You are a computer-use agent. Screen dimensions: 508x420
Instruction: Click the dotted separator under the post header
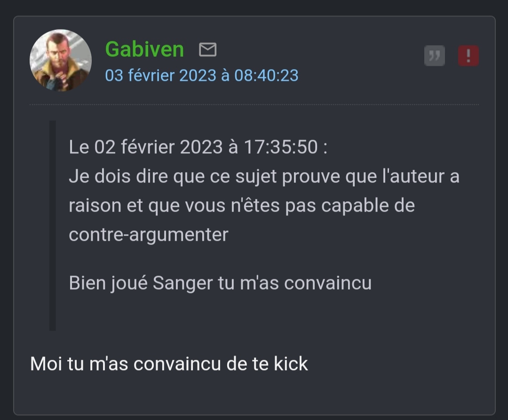click(x=254, y=104)
